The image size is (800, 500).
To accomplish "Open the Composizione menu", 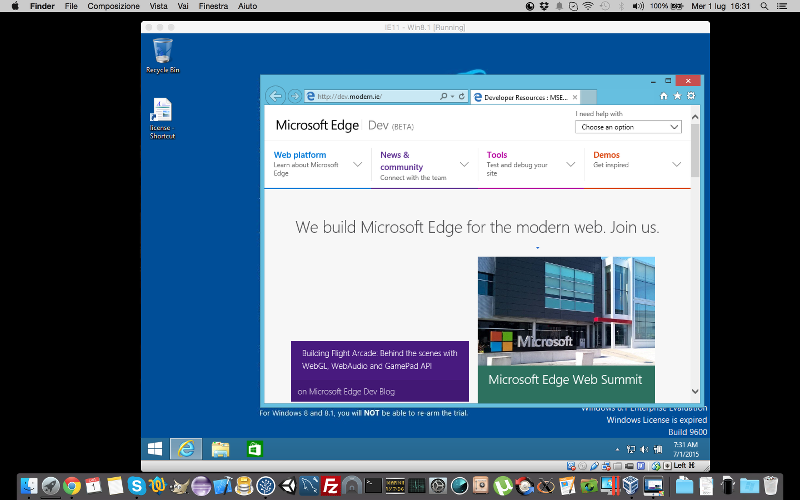I will [113, 6].
